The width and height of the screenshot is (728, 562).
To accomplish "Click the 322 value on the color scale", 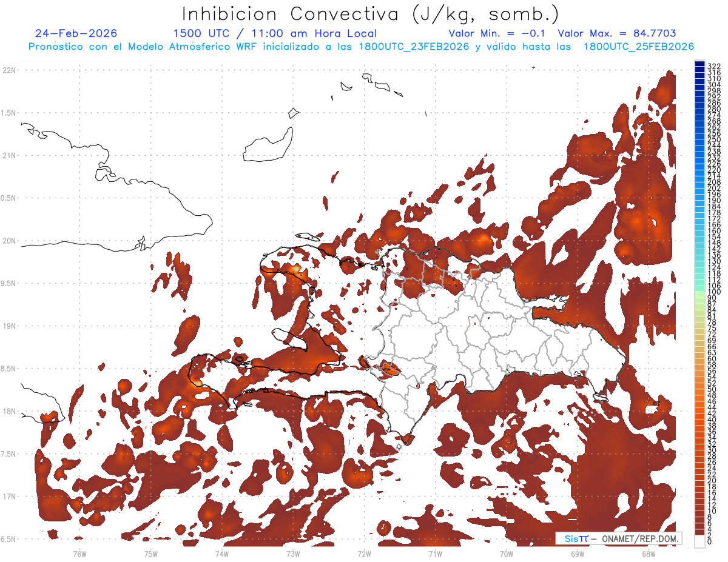I will 714,66.
